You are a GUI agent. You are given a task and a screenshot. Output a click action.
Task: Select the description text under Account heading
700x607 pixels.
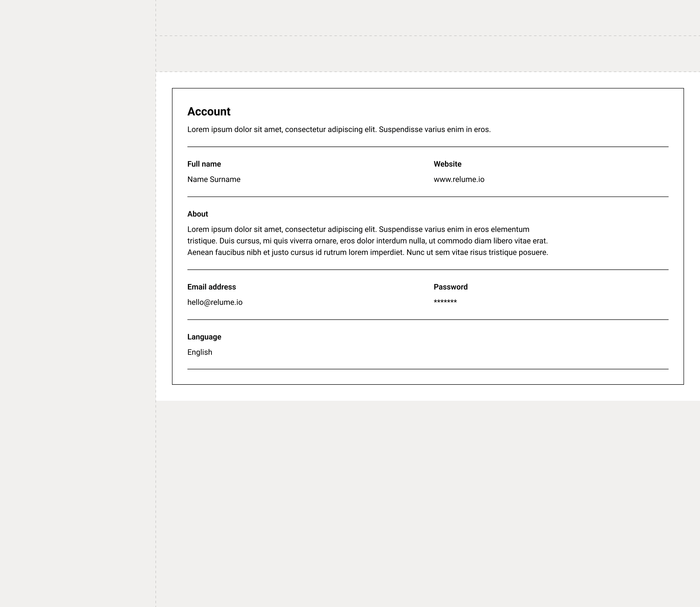tap(339, 129)
